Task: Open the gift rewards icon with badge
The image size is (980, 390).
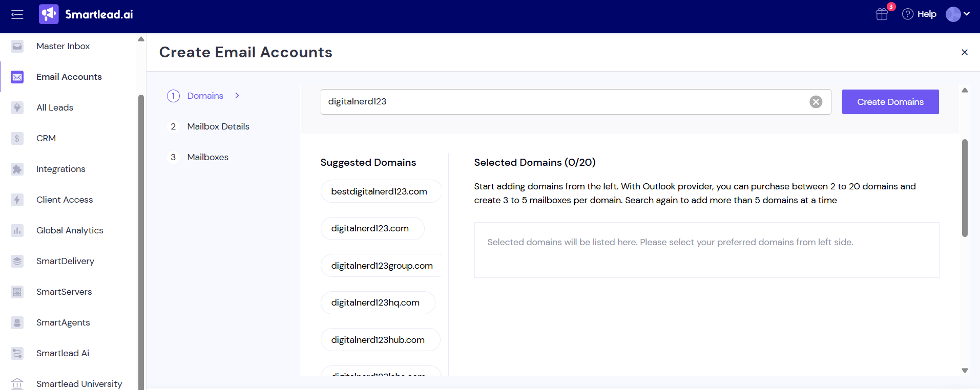Action: coord(882,14)
